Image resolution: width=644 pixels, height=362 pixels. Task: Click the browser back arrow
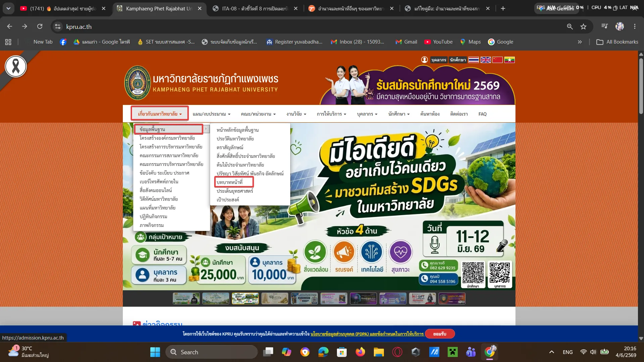coord(9,26)
